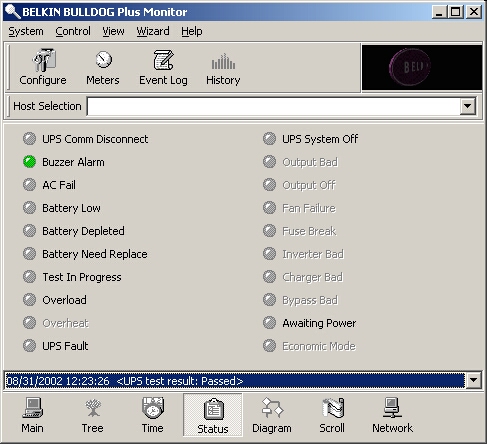The image size is (487, 444).
Task: Click the Fan Failure indicator light
Action: click(x=269, y=208)
